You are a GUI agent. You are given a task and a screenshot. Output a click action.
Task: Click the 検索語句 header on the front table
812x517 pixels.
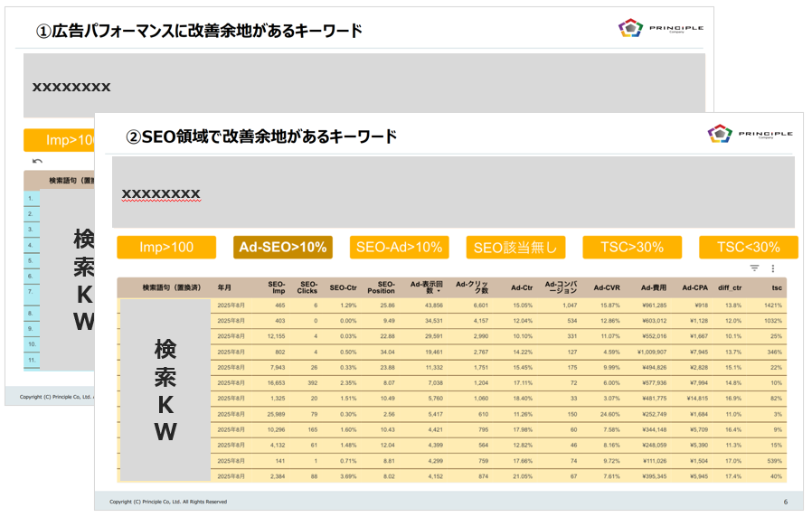[x=165, y=287]
